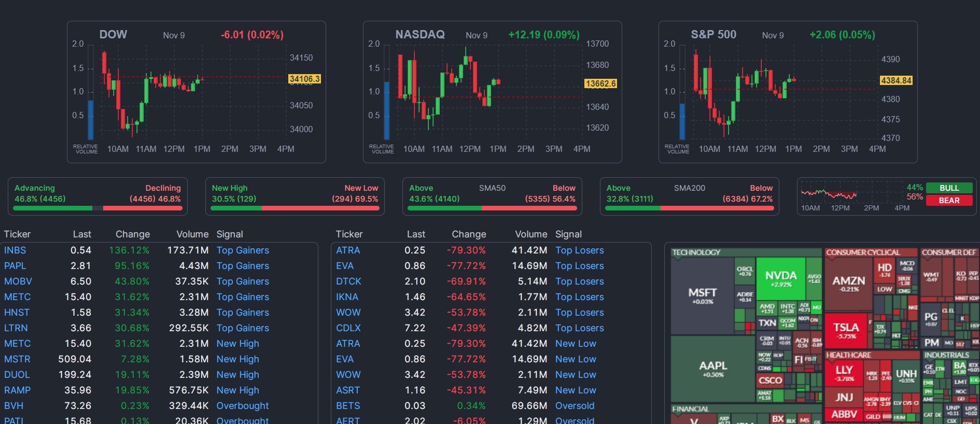
Task: Open the LTRN ticker link
Action: (x=16, y=328)
